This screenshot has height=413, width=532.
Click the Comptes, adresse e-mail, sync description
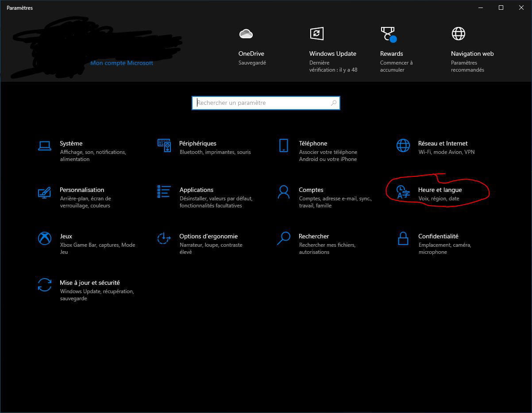coord(335,202)
